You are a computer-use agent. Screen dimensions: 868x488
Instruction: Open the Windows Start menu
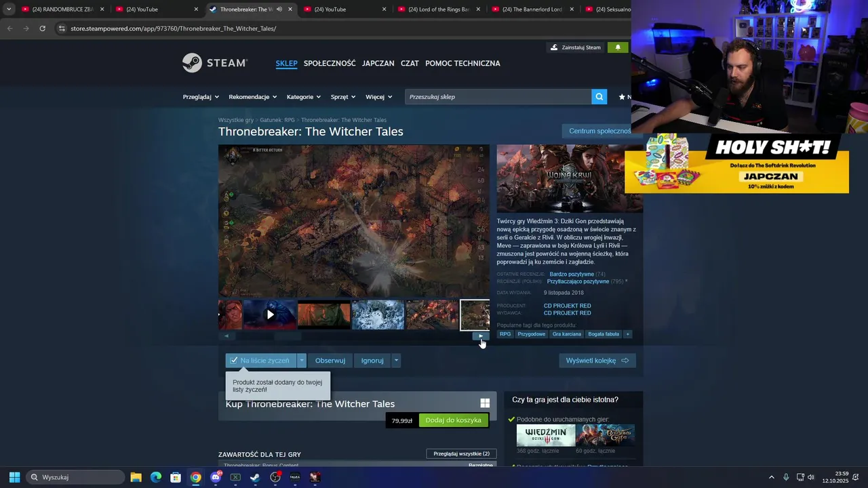tap(14, 477)
